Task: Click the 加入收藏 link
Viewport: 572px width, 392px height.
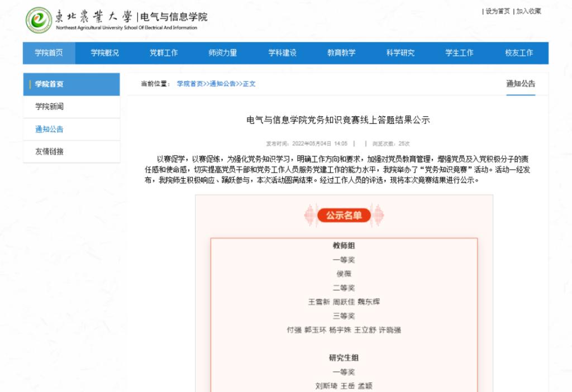Action: pos(528,11)
